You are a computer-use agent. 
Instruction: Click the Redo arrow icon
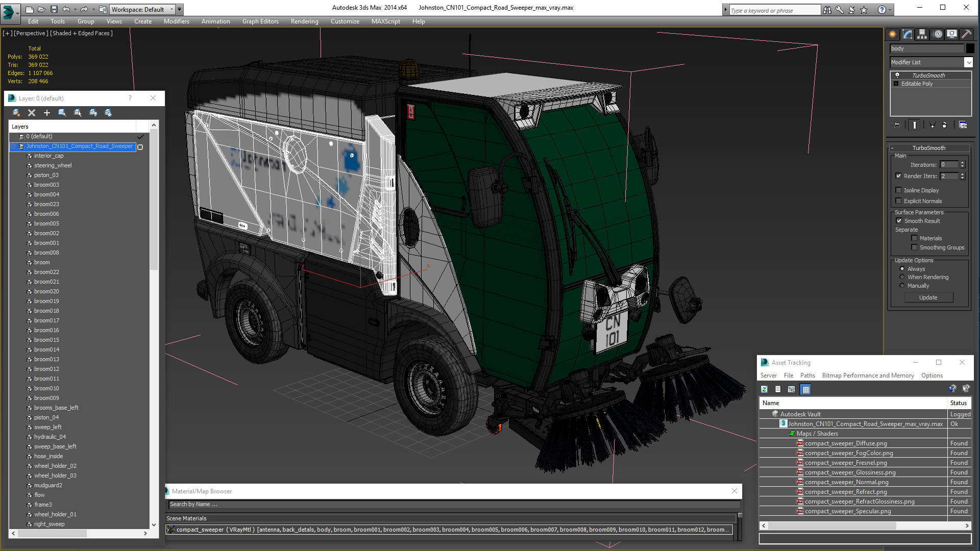(84, 9)
